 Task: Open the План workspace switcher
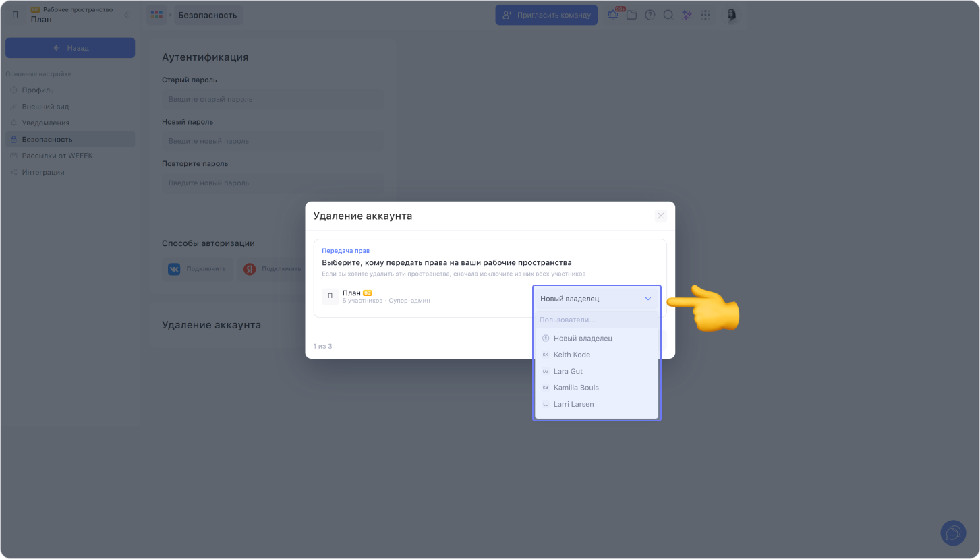click(71, 15)
